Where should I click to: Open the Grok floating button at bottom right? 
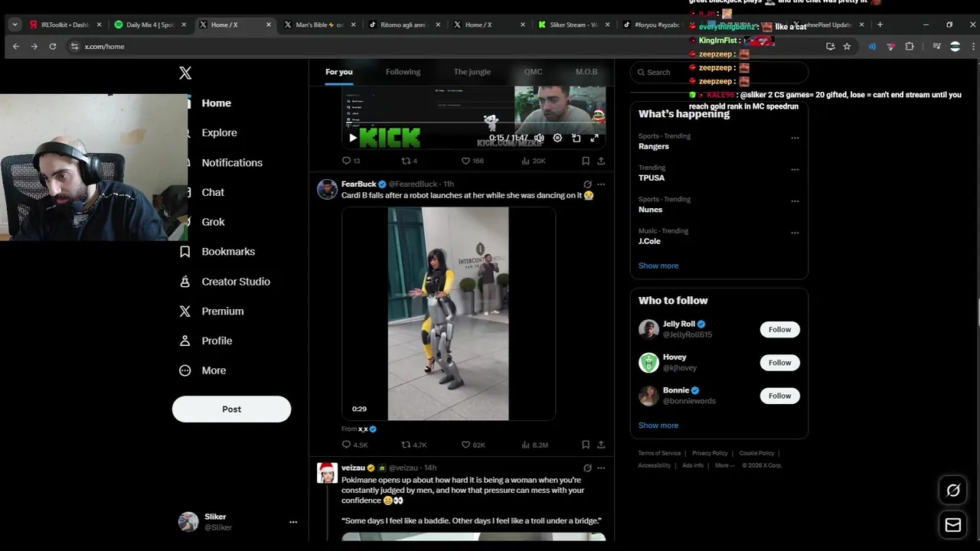[953, 491]
